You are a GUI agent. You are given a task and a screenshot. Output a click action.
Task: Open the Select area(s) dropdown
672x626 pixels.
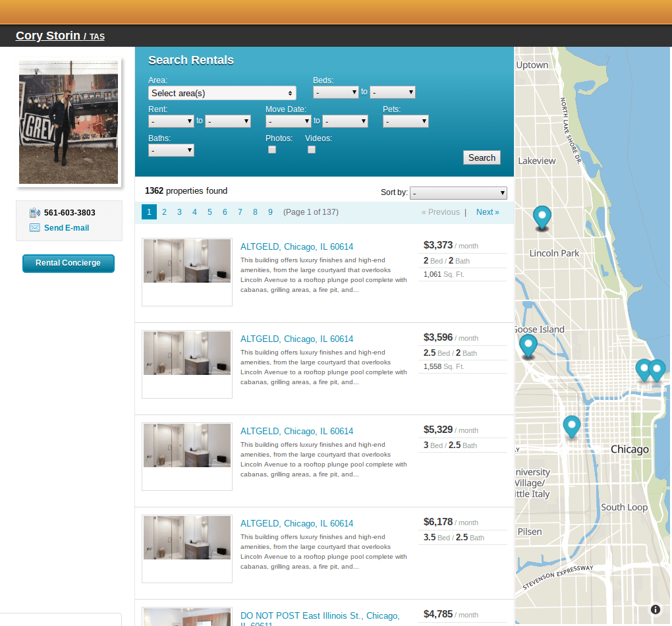click(222, 93)
